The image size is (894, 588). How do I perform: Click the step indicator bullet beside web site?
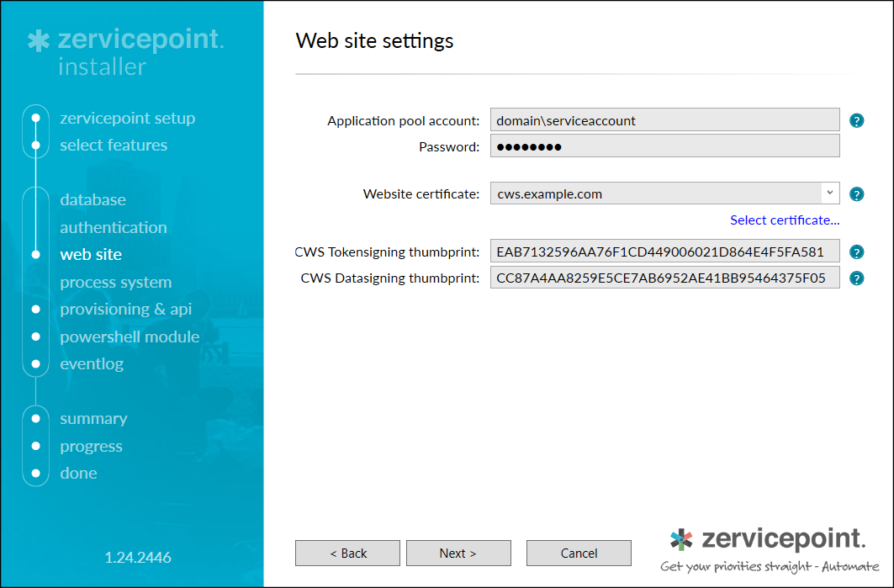(36, 254)
